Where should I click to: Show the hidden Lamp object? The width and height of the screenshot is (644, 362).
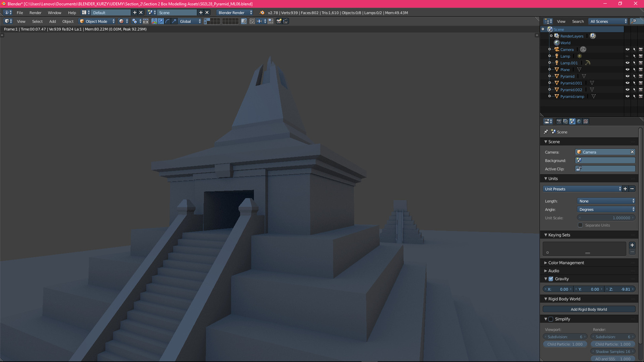tap(628, 56)
